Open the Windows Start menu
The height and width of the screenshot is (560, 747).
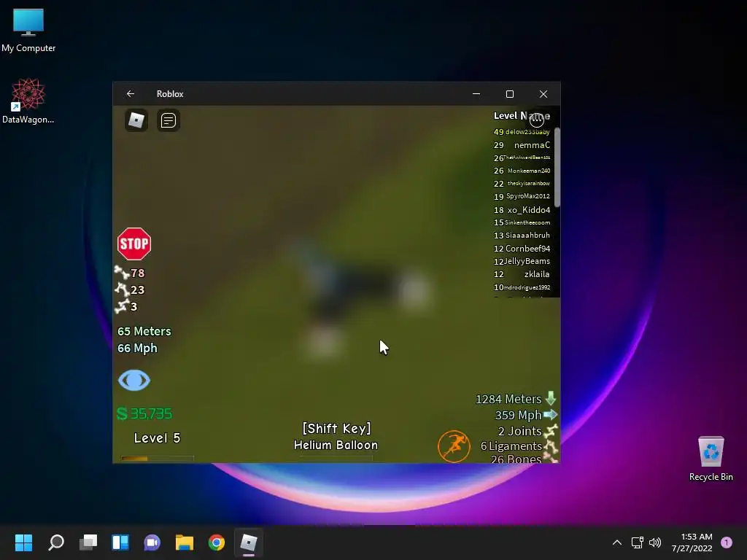tap(23, 542)
